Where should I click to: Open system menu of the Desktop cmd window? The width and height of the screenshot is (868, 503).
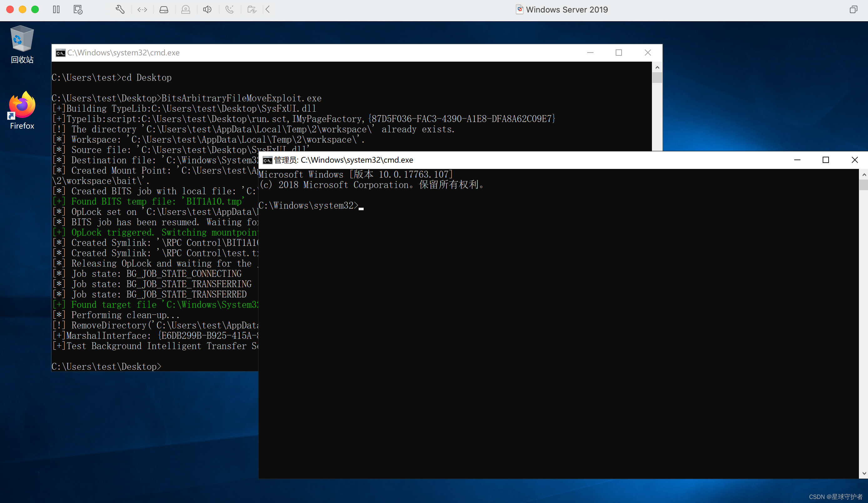tap(60, 52)
